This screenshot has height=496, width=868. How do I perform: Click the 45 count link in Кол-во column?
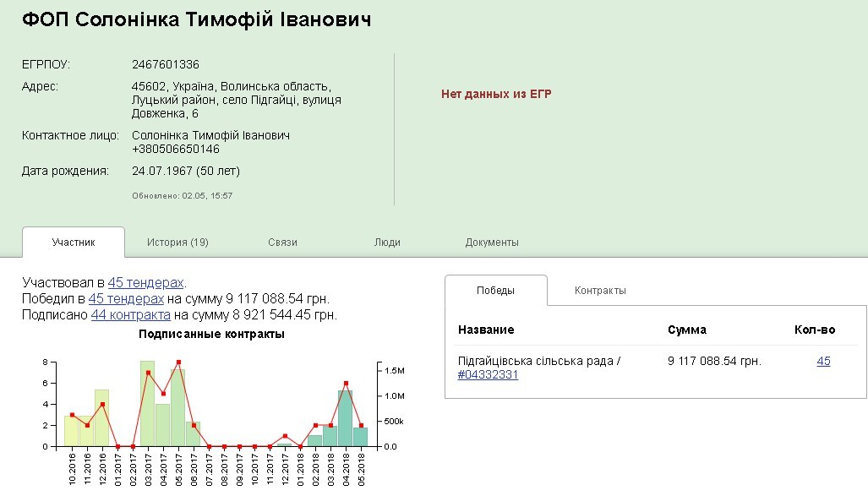click(x=823, y=361)
